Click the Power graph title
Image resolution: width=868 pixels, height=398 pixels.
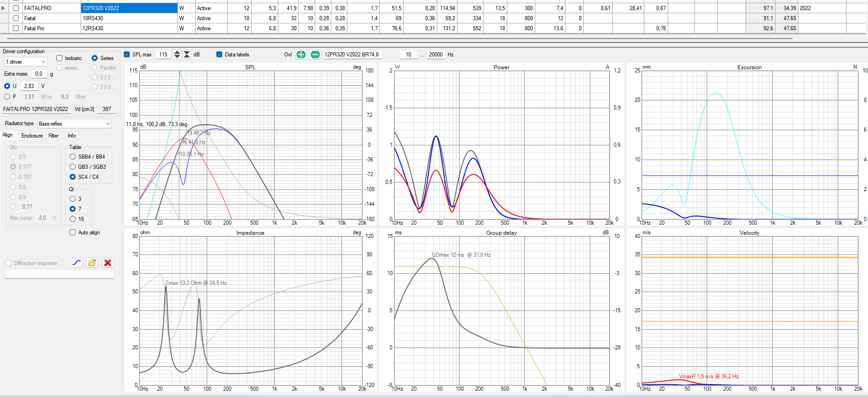tap(501, 67)
